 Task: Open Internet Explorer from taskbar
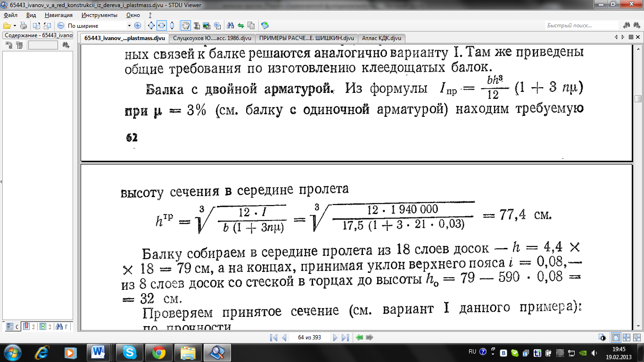42,352
